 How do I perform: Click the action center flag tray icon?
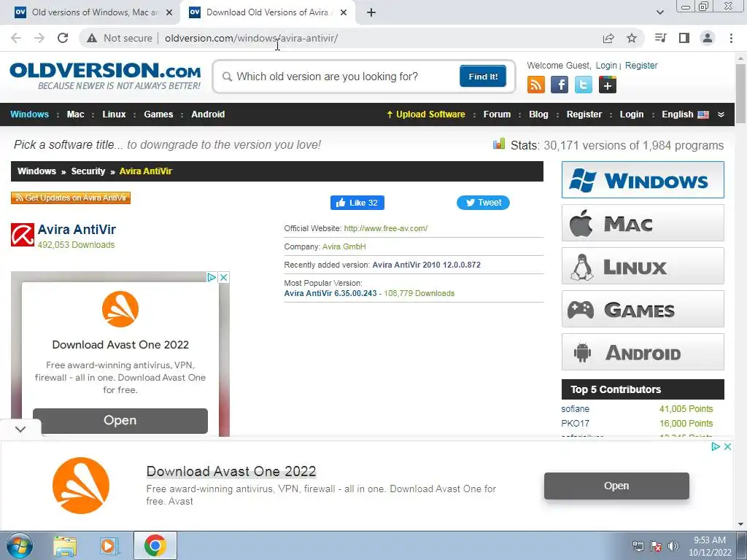coord(656,546)
